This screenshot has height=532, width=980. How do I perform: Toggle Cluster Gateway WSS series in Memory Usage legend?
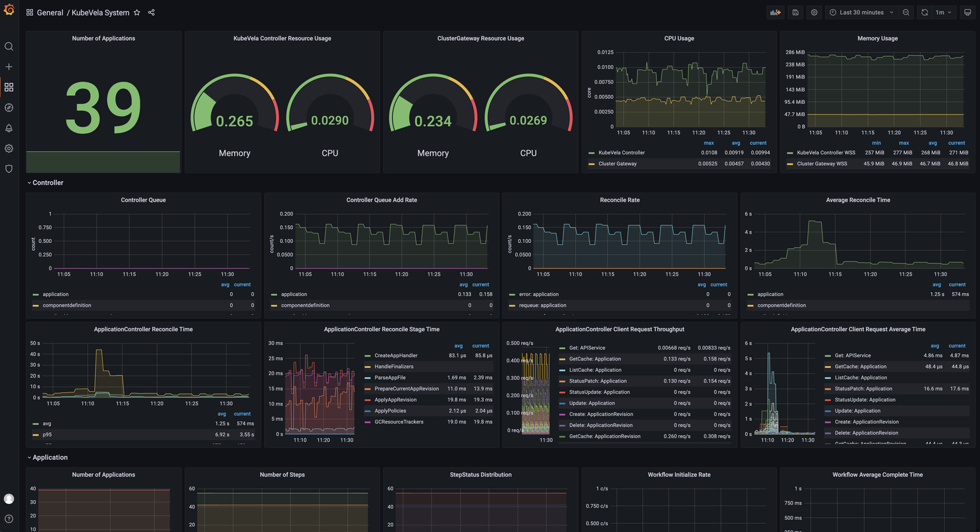coord(821,164)
